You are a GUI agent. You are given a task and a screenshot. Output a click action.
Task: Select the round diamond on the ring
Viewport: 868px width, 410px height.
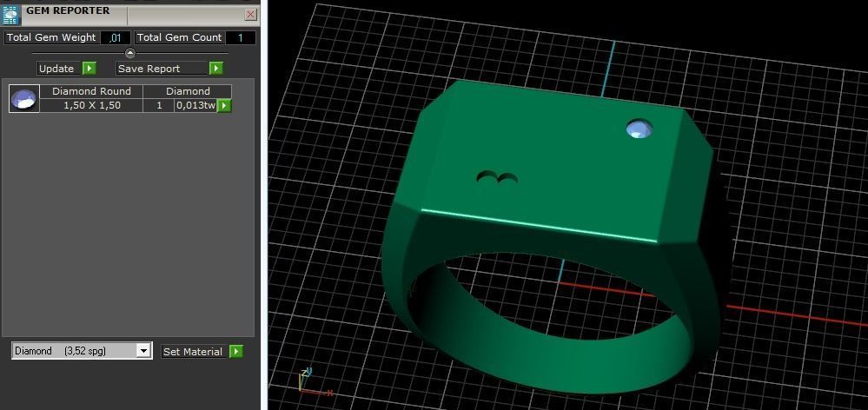[x=639, y=129]
